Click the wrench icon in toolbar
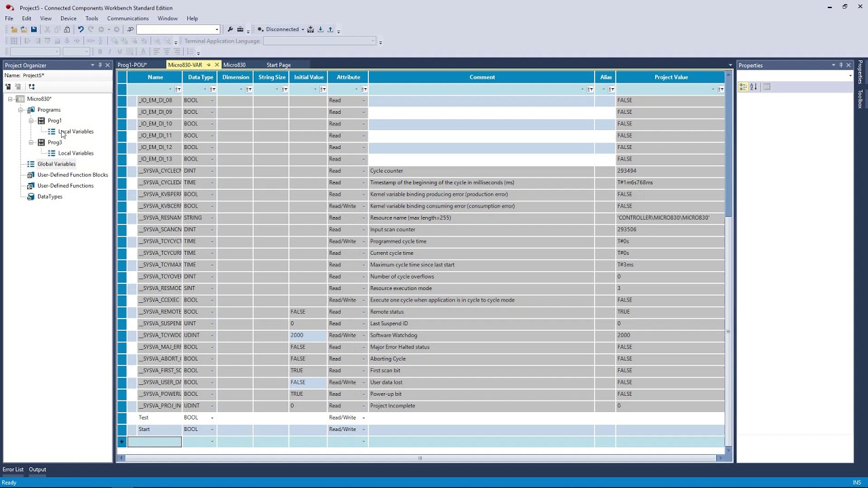868x488 pixels. 230,29
